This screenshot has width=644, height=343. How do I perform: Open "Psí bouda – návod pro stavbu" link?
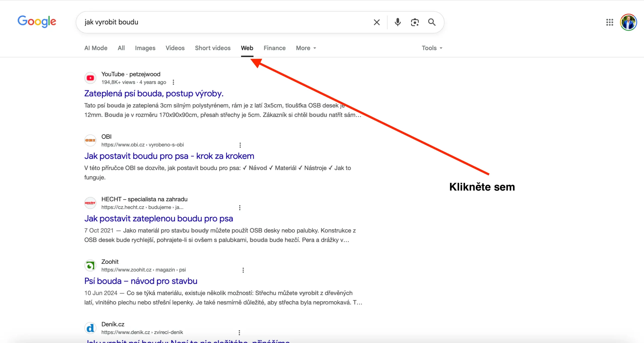tap(141, 281)
